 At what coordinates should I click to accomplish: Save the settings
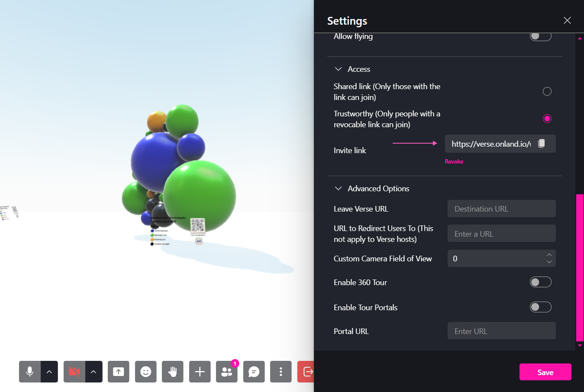tap(545, 372)
